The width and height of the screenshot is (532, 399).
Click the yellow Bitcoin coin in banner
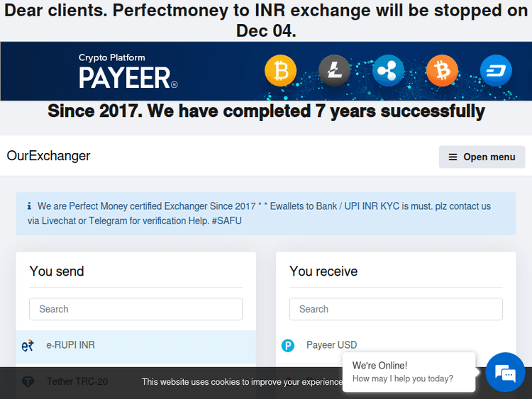(x=280, y=72)
